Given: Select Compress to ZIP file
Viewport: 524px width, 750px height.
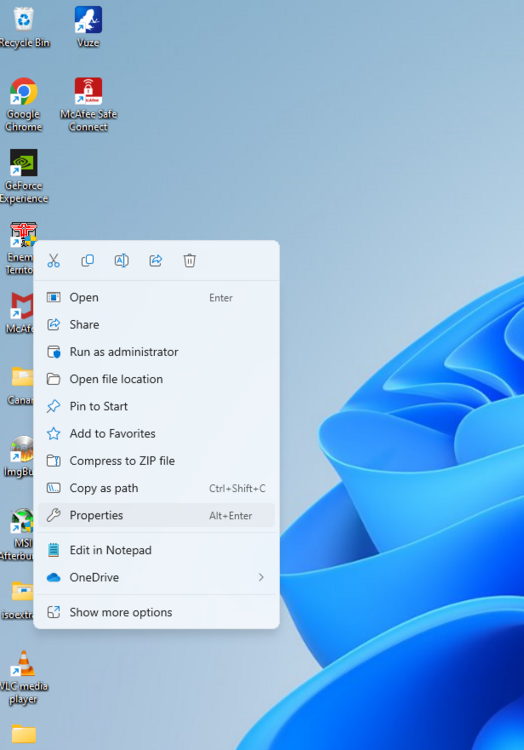Looking at the screenshot, I should (x=156, y=461).
